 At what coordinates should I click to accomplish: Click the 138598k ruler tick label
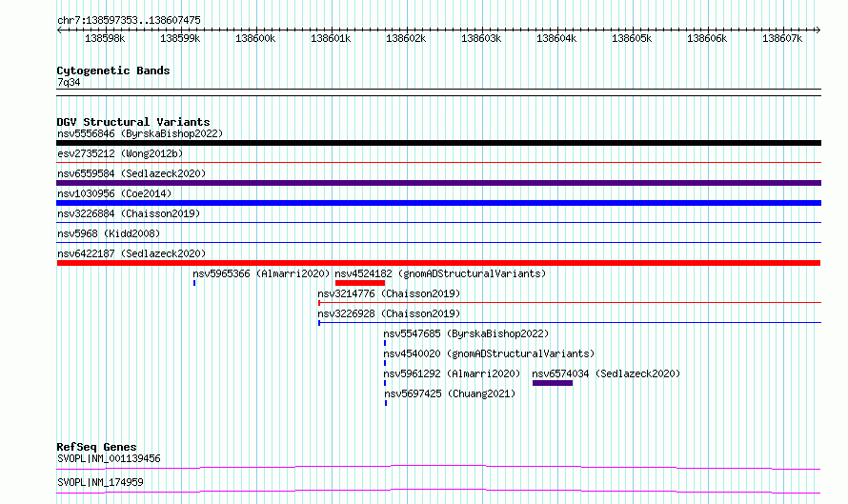click(105, 38)
